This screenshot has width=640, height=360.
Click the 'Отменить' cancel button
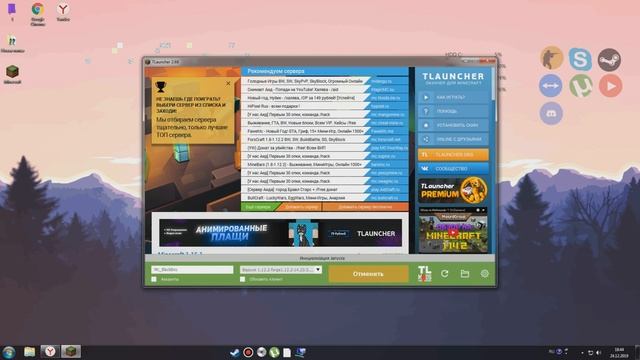(x=368, y=274)
